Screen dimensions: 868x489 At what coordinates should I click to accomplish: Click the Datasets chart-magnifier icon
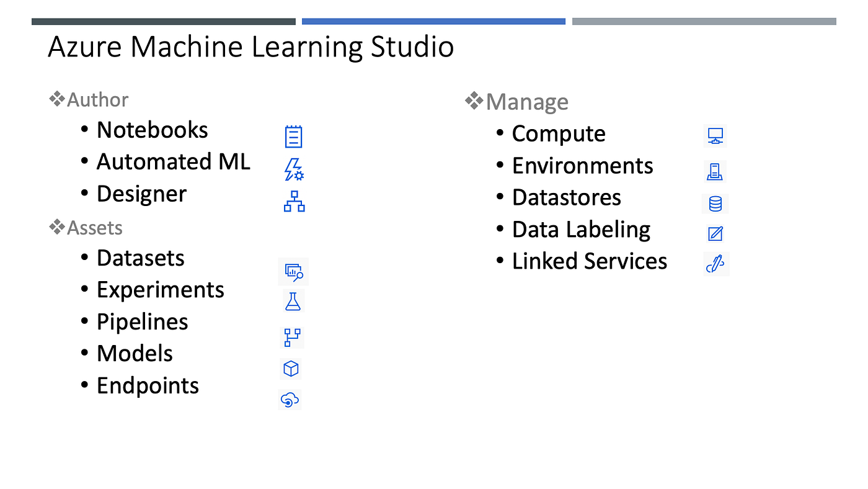click(x=293, y=272)
